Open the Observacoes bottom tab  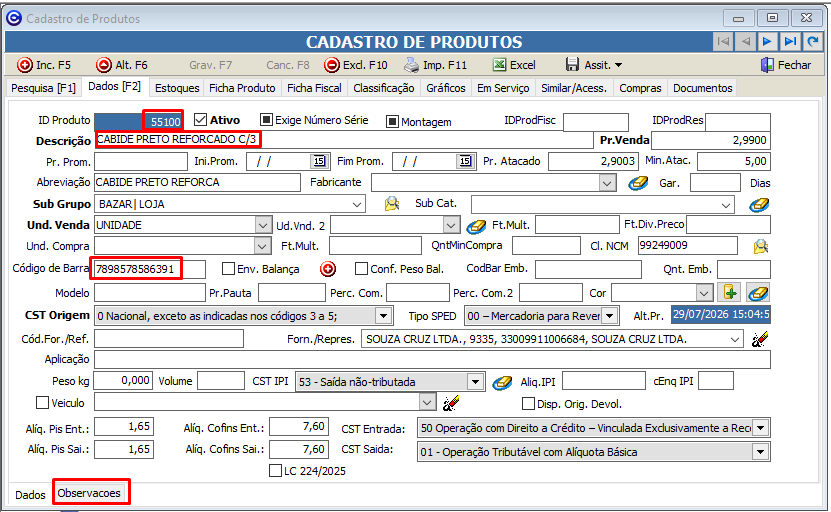[x=89, y=493]
